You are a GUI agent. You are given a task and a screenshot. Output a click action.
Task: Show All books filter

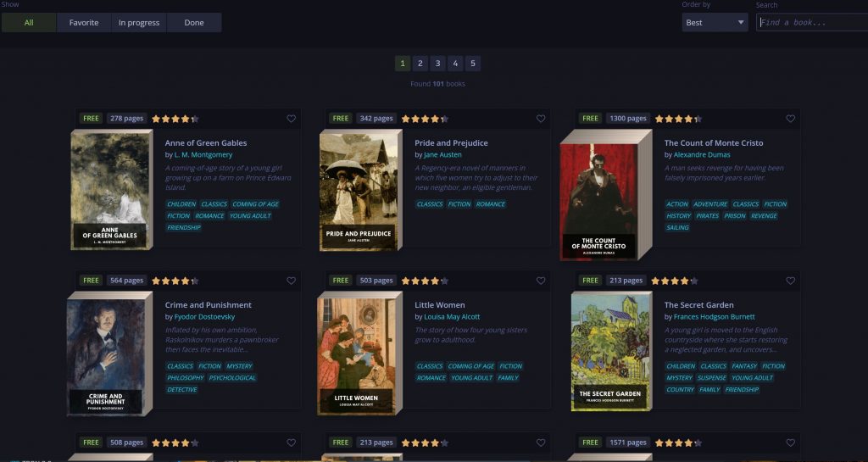[x=29, y=23]
